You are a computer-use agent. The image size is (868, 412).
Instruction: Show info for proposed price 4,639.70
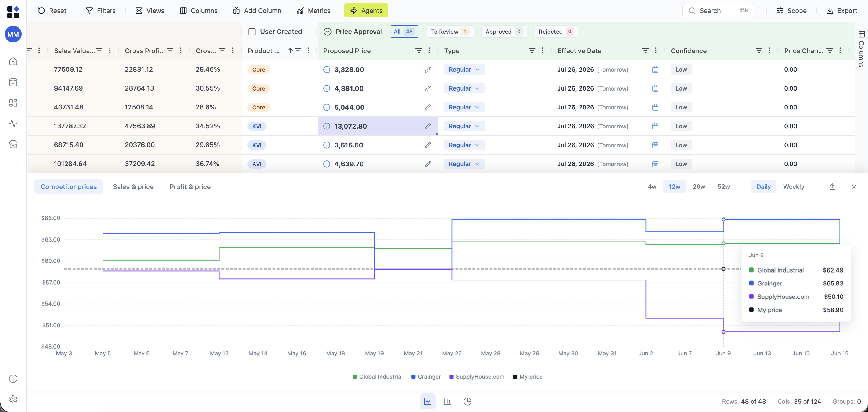327,164
